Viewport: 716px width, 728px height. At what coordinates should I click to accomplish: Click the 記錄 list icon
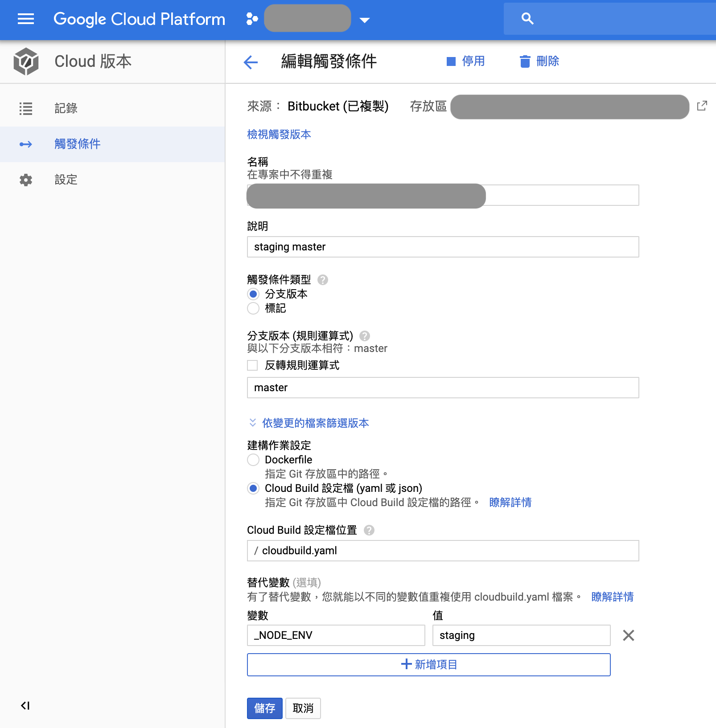click(x=26, y=108)
